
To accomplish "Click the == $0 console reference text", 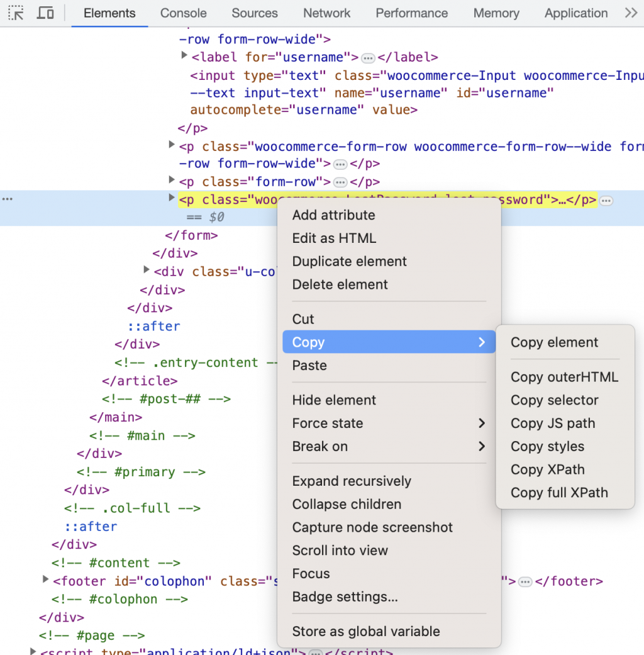I will 205,217.
